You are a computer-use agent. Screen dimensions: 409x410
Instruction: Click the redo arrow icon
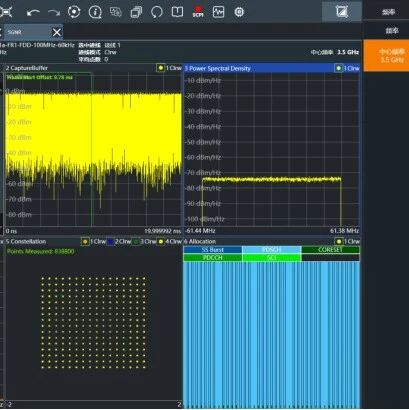point(54,13)
